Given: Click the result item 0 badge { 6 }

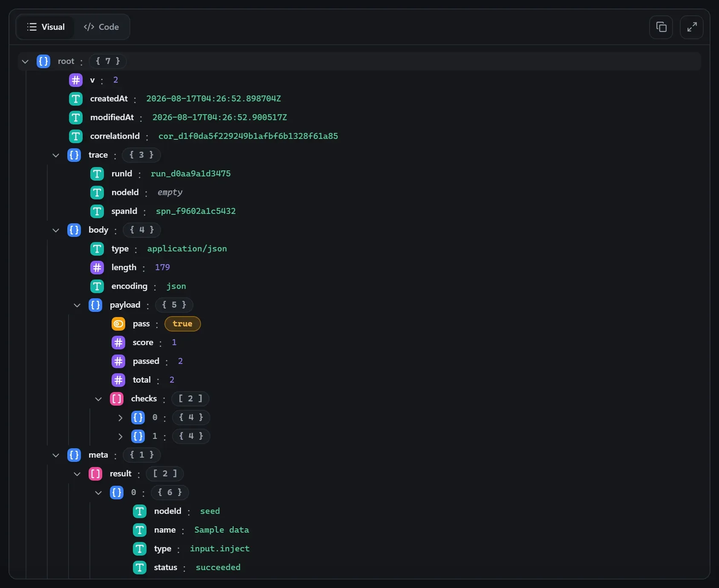Looking at the screenshot, I should (170, 493).
